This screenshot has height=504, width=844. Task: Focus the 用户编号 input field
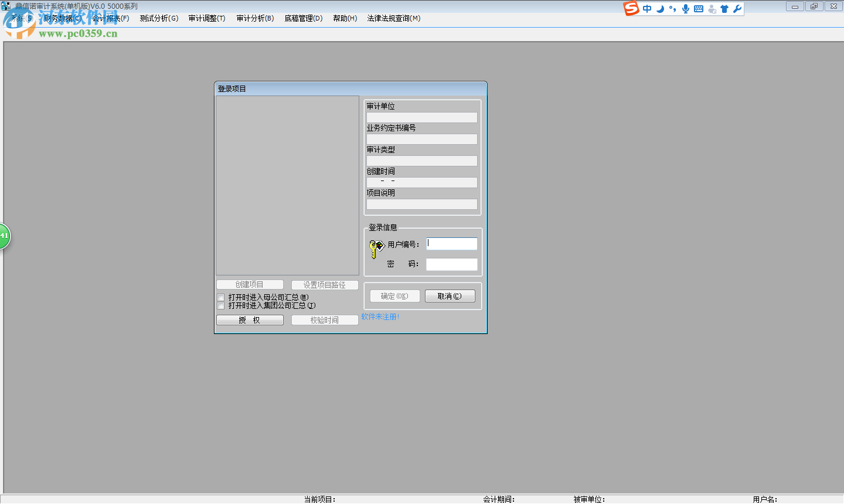point(452,244)
